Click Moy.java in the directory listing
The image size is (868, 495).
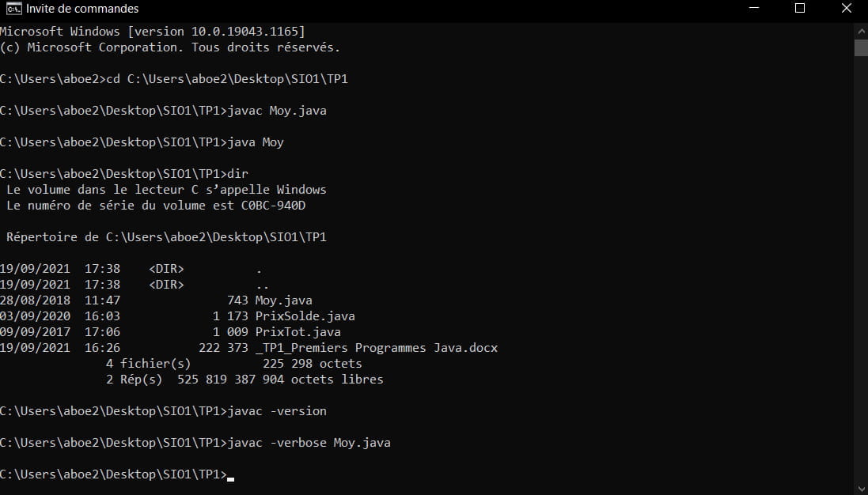pos(283,300)
